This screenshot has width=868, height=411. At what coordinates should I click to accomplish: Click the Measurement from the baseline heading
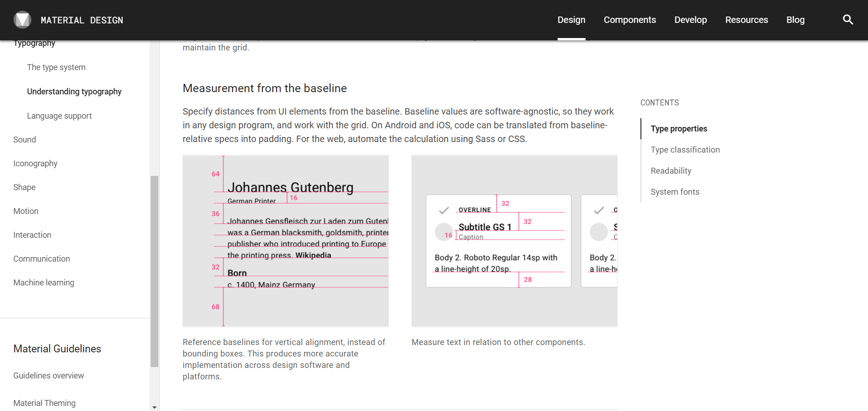(265, 88)
